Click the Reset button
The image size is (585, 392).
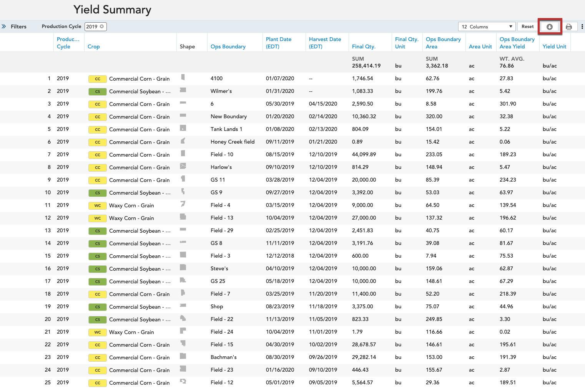click(x=527, y=26)
